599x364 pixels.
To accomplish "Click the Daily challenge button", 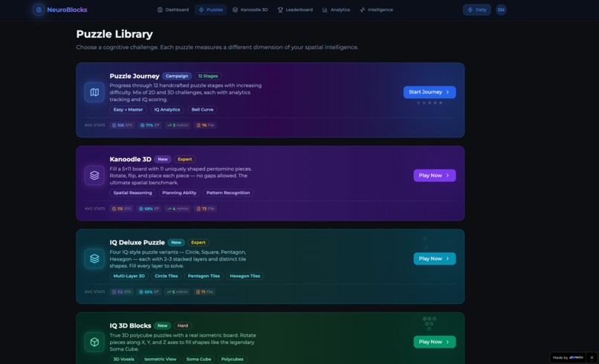I will pyautogui.click(x=477, y=10).
